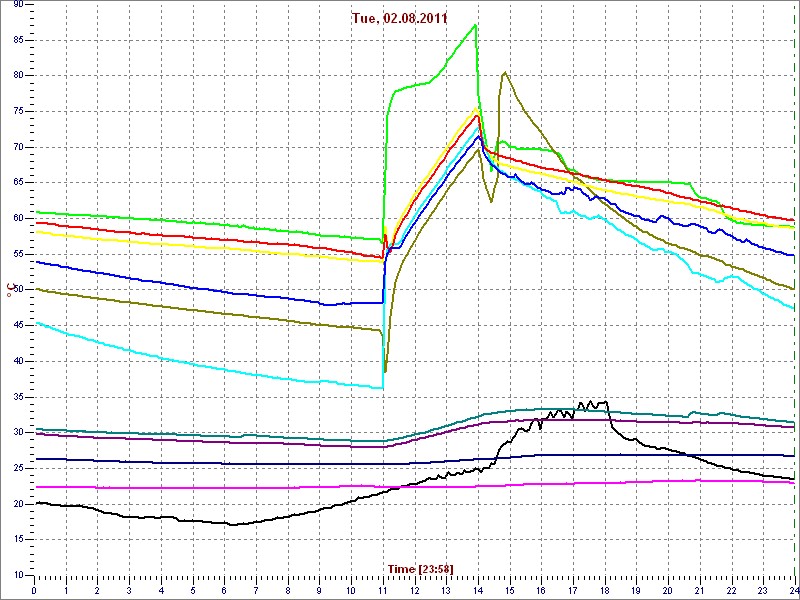The image size is (800, 600).
Task: Select hour 18 tick on the time axis
Action: pos(604,590)
